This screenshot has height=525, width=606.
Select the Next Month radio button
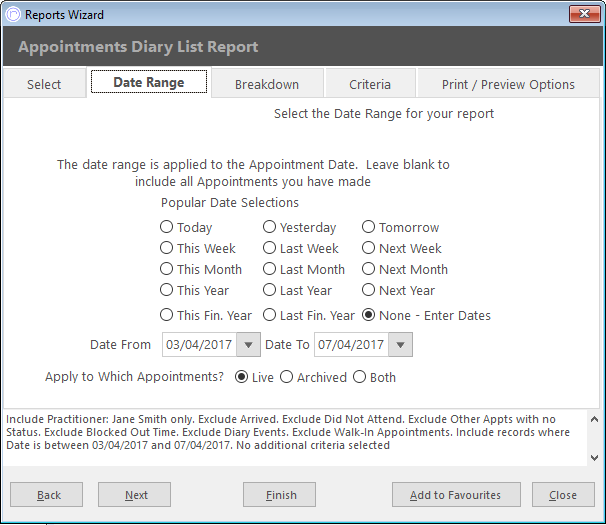pyautogui.click(x=368, y=269)
